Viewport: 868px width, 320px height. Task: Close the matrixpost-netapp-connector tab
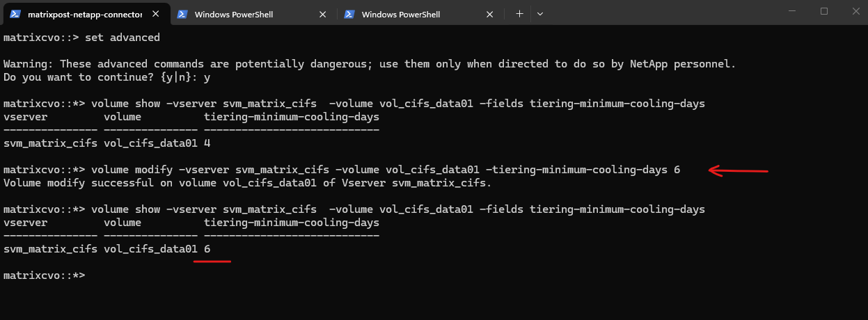(157, 14)
